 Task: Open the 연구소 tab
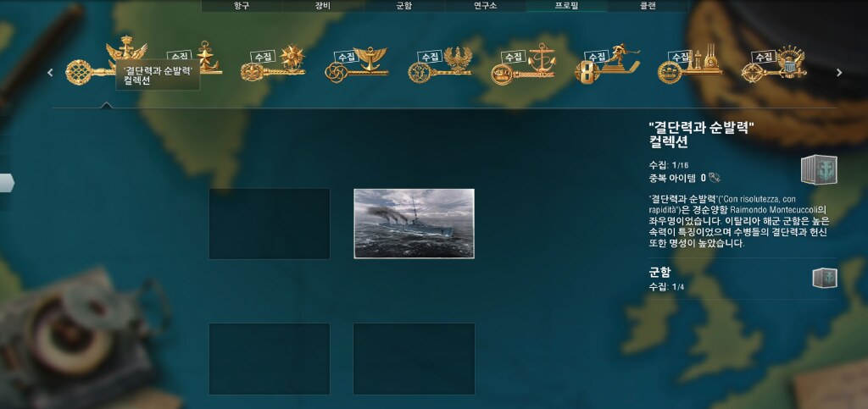[485, 6]
